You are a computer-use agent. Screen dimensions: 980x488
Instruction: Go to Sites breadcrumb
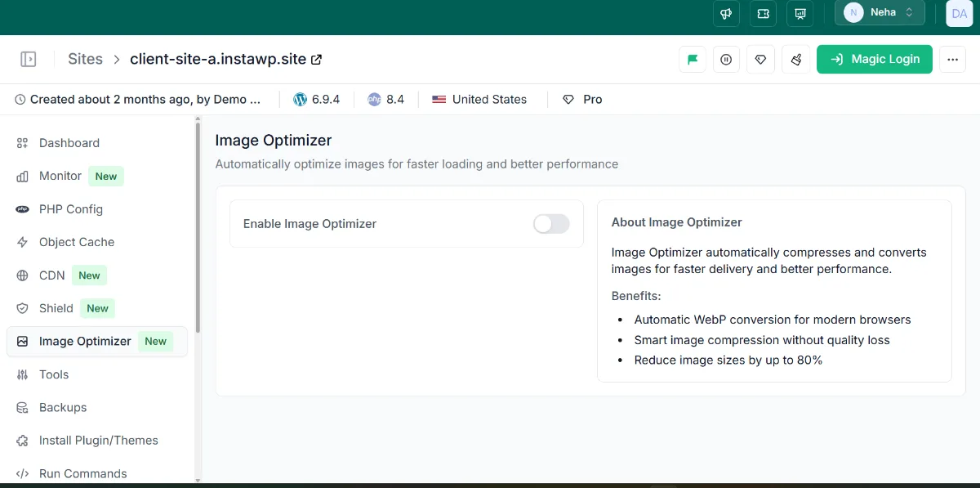[x=86, y=59]
